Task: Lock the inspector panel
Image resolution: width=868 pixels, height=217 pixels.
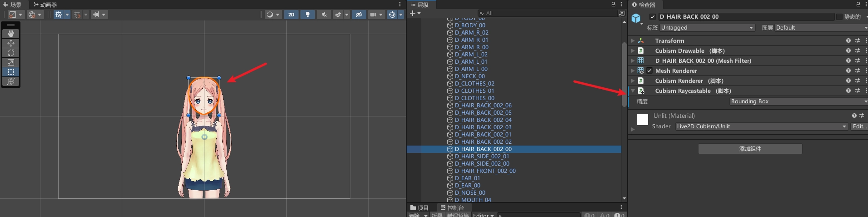Action: pyautogui.click(x=858, y=4)
